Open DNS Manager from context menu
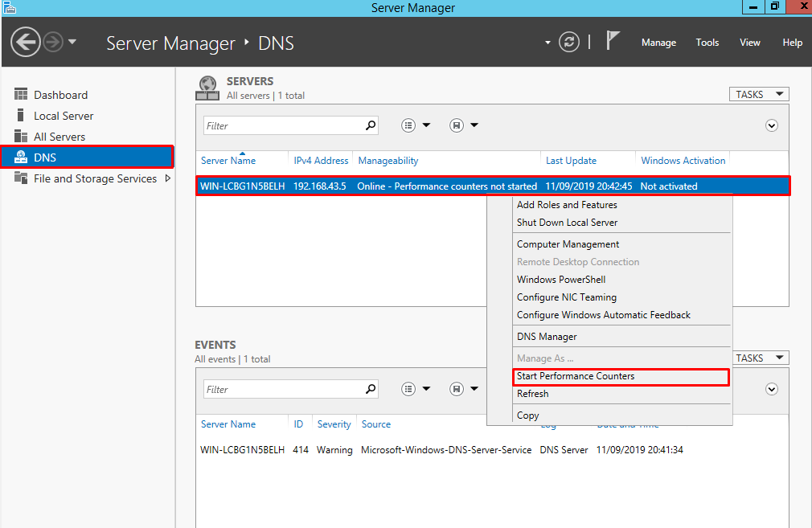The width and height of the screenshot is (812, 528). tap(547, 337)
